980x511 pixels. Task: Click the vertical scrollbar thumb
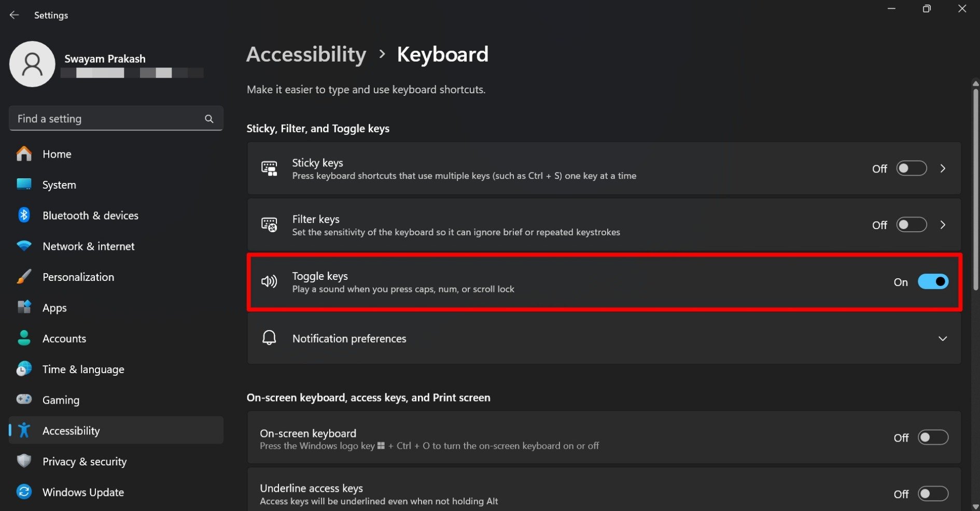coord(975,187)
